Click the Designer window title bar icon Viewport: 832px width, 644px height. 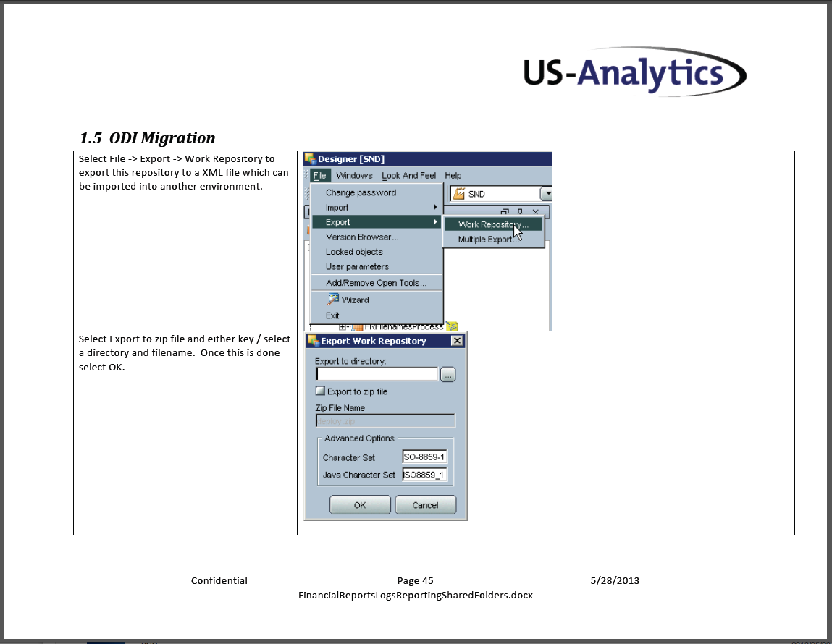click(x=310, y=158)
